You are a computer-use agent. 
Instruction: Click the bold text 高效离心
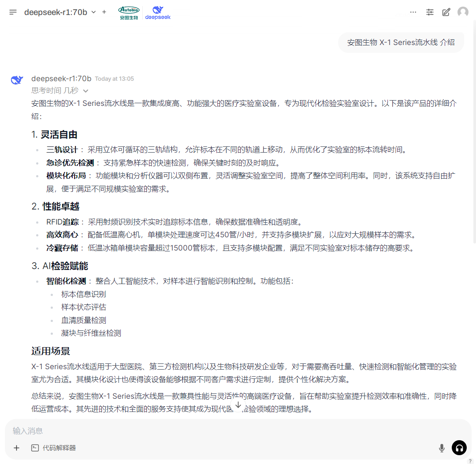[62, 235]
